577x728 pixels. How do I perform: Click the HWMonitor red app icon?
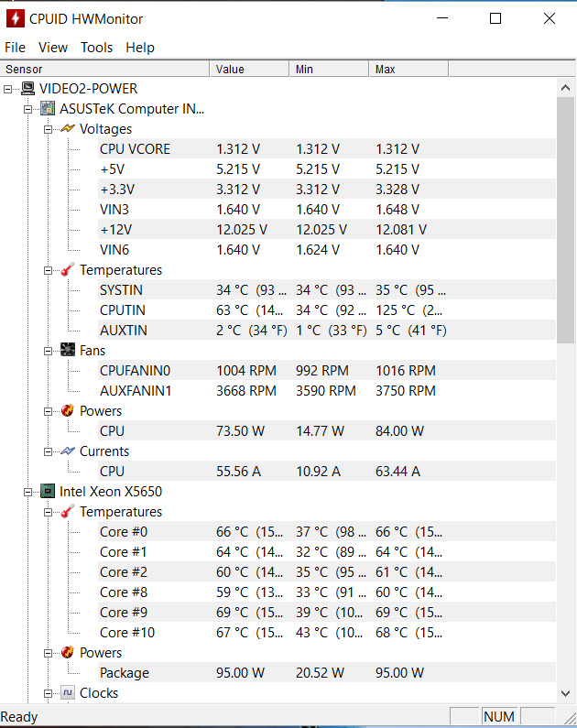point(16,18)
